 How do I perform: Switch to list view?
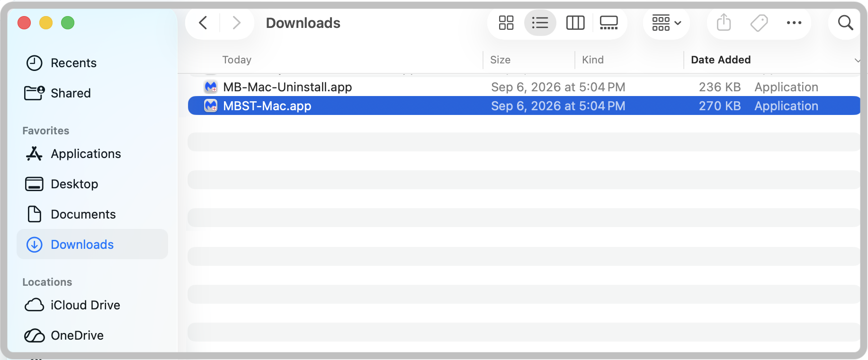(x=540, y=23)
